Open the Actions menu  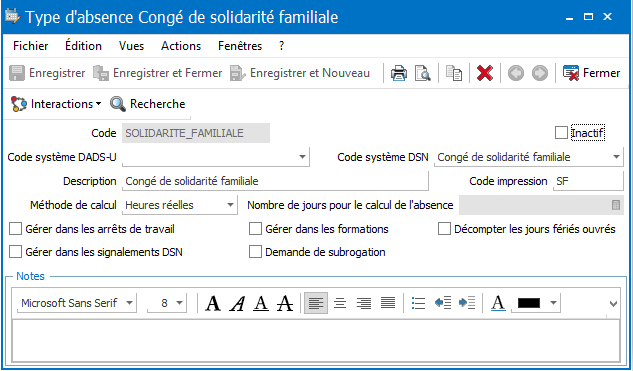[181, 46]
